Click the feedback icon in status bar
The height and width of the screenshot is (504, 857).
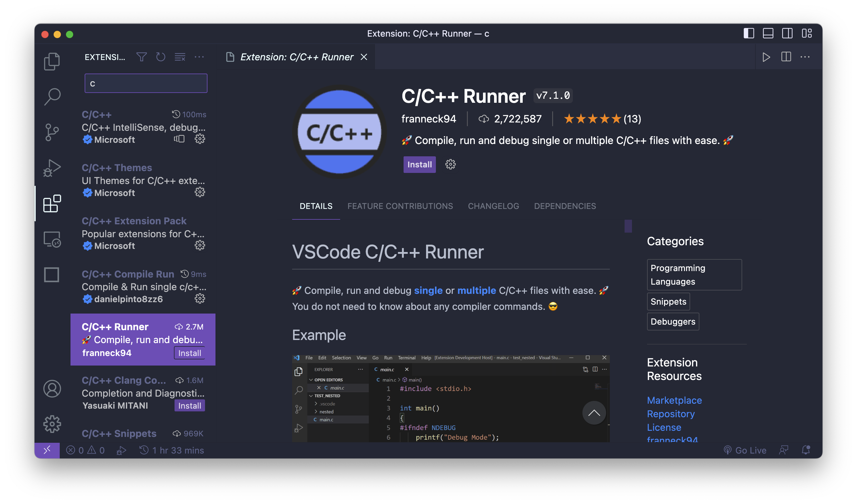coord(783,450)
